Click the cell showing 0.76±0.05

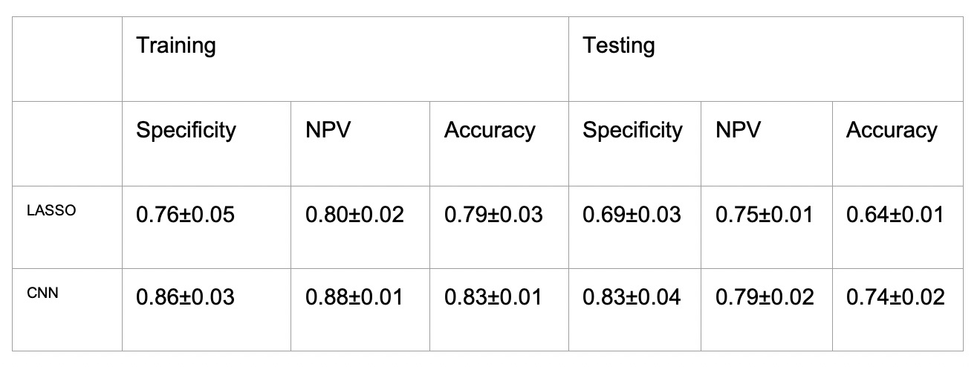[185, 215]
